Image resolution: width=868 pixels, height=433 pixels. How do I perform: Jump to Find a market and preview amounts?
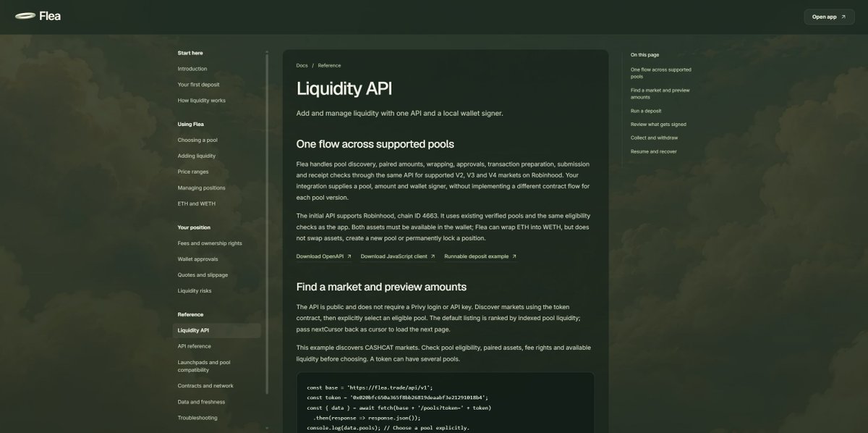[660, 93]
